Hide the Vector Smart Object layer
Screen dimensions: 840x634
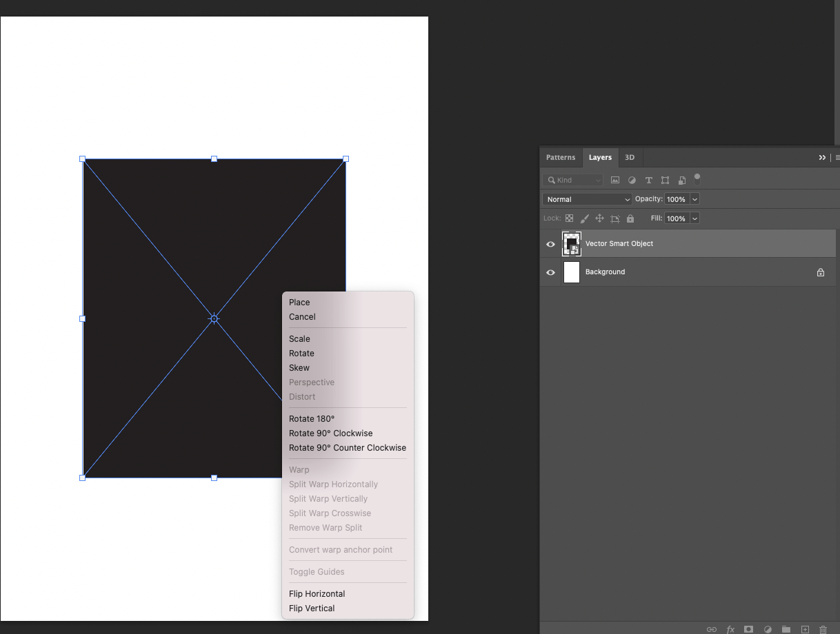point(550,244)
